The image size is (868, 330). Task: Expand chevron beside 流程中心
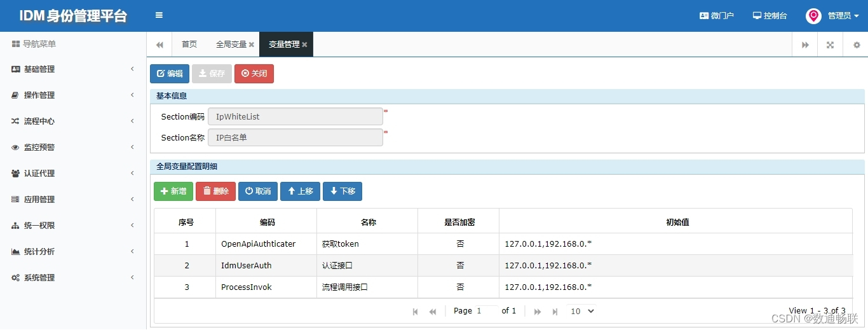coord(132,121)
